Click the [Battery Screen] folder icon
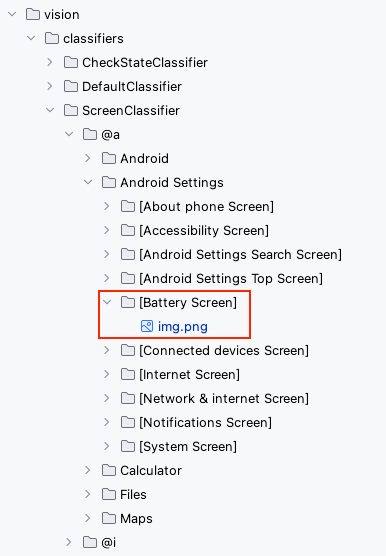 click(x=128, y=302)
